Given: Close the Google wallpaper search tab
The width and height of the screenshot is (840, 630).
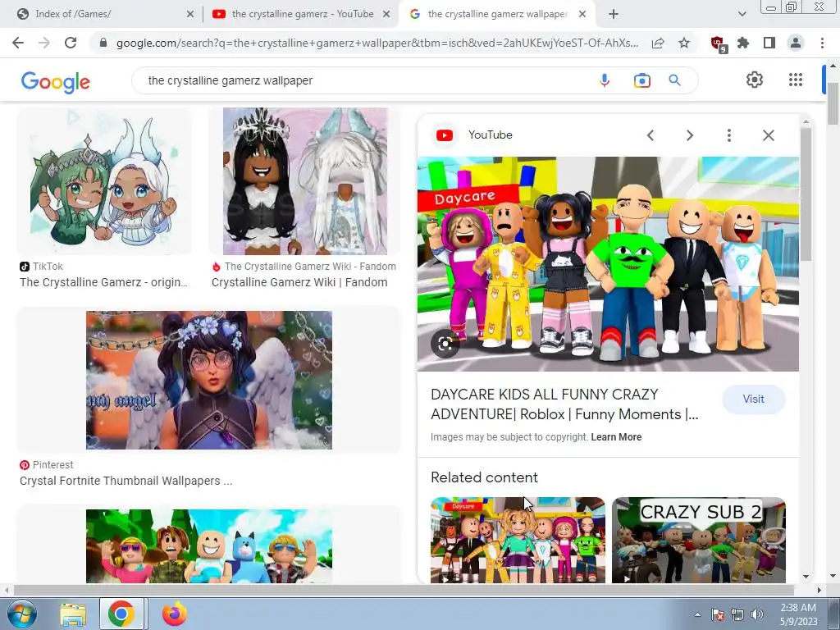Looking at the screenshot, I should 582,15.
